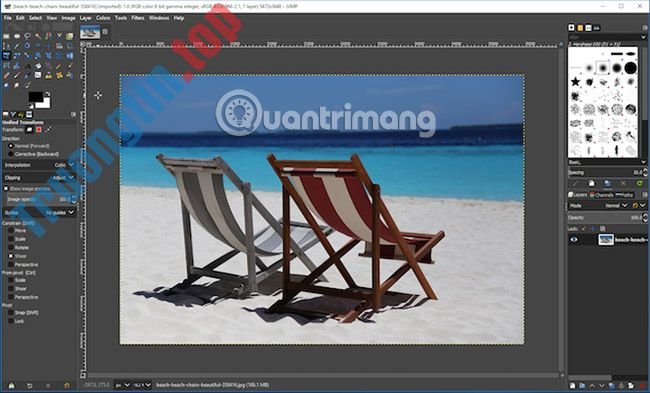Select the Color Picker tool

[17, 46]
